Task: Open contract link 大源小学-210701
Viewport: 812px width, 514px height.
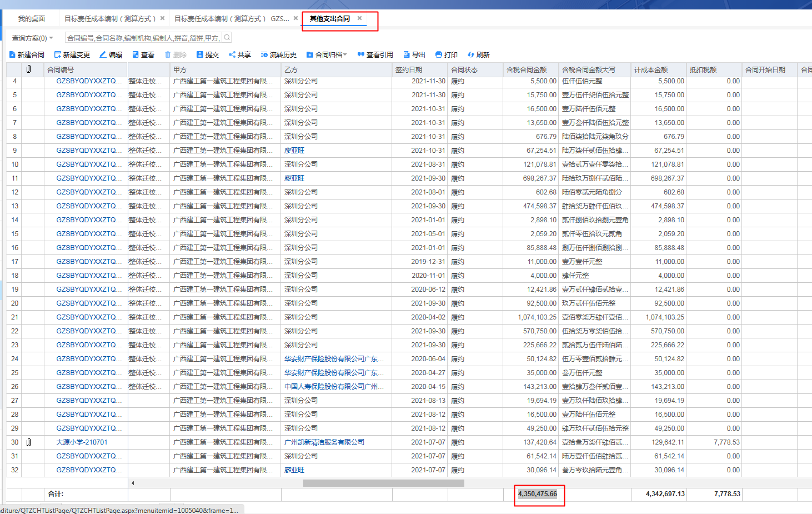Action: 82,442
